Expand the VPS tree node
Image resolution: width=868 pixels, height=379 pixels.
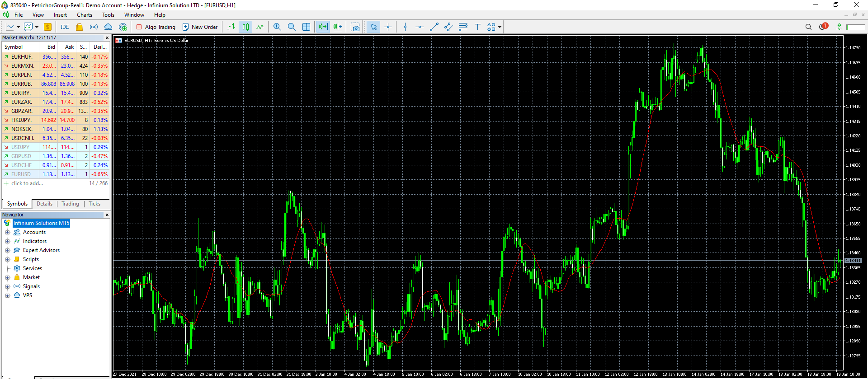7,295
